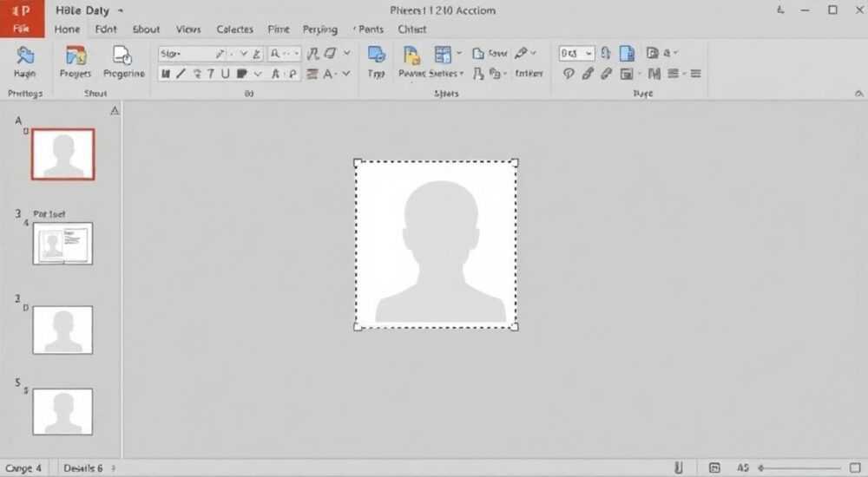The image size is (868, 477).
Task: Open the dropdown next to highlighter pen icon
Action: click(x=534, y=53)
